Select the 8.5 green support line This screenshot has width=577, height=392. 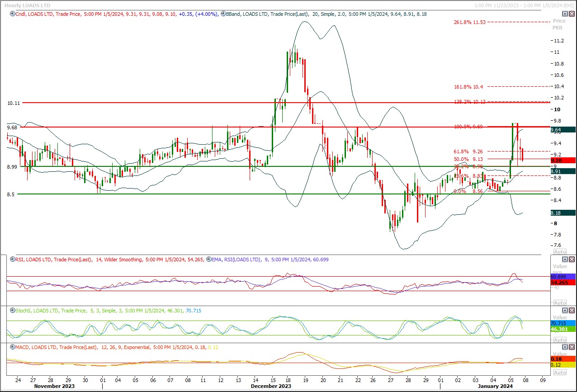[181, 194]
